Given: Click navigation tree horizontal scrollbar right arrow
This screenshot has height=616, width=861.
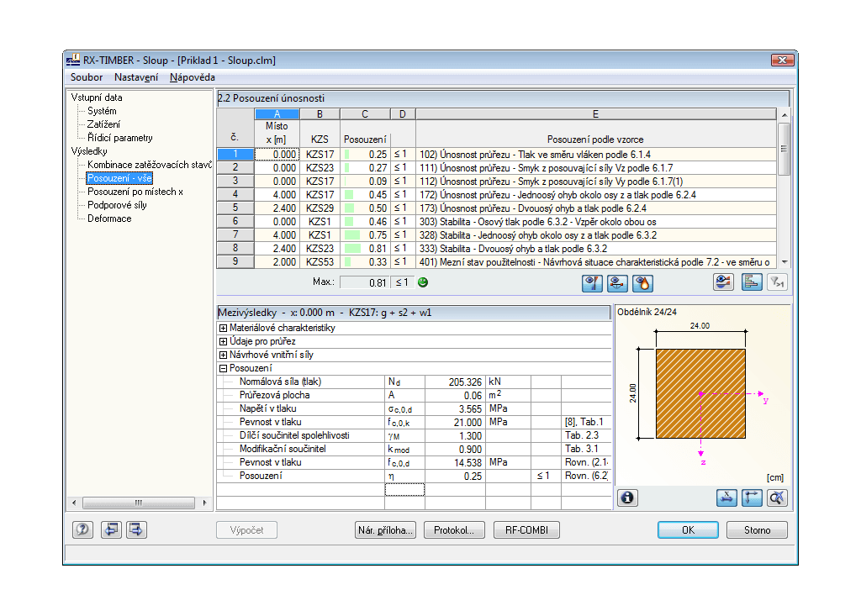Looking at the screenshot, I should click(x=204, y=503).
